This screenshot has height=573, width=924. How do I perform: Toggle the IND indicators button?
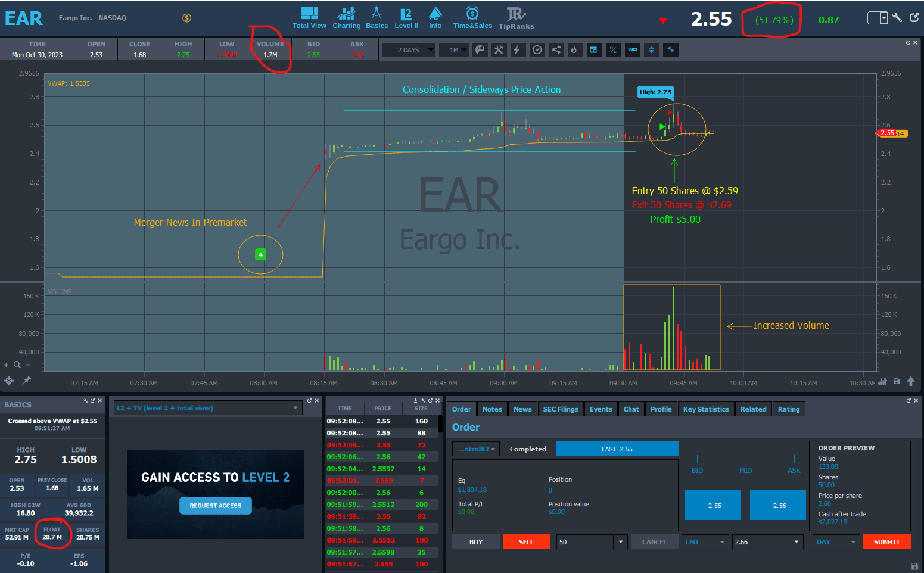tap(633, 50)
